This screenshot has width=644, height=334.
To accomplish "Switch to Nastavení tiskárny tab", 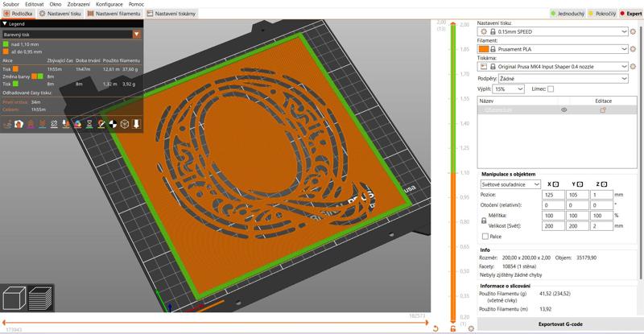I will [x=171, y=14].
